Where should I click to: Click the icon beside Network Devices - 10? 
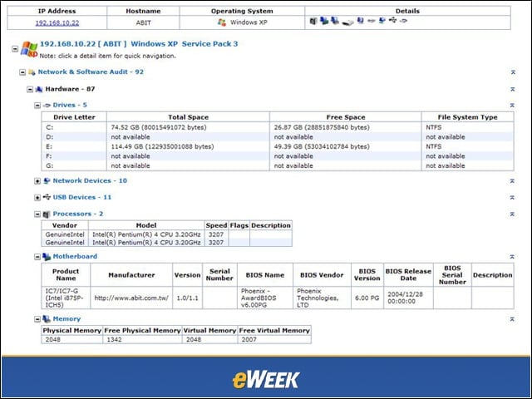tap(47, 181)
